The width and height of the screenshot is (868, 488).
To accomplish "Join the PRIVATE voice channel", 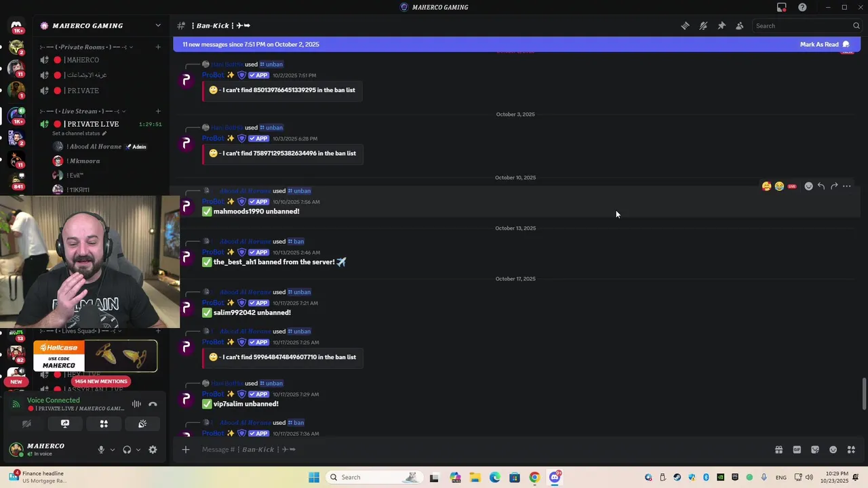I will click(x=100, y=91).
